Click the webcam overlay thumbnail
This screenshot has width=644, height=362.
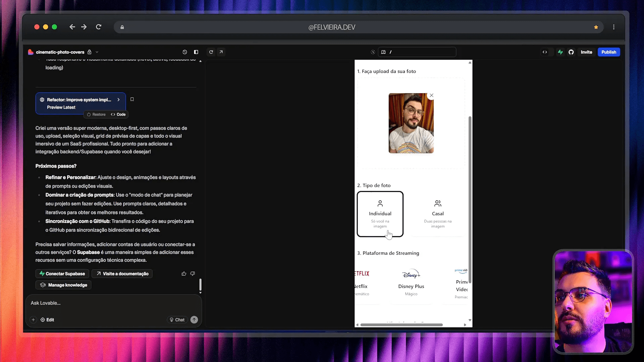(x=593, y=302)
